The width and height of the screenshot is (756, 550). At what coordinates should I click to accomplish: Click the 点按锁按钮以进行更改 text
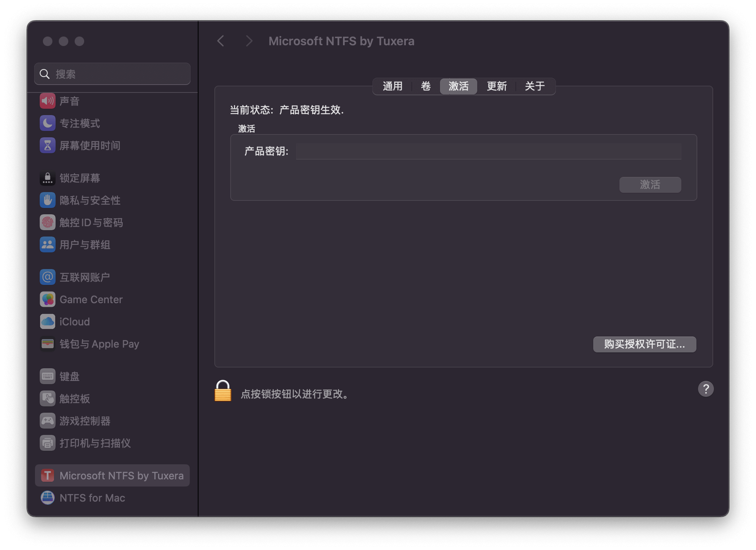[295, 394]
